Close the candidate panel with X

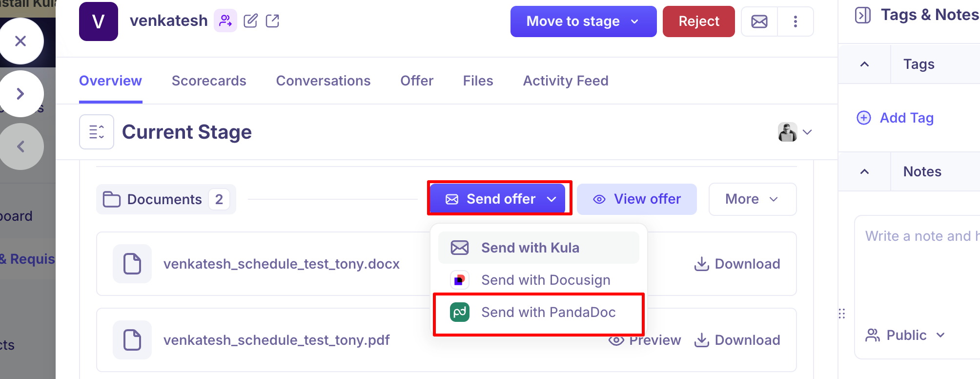point(20,41)
